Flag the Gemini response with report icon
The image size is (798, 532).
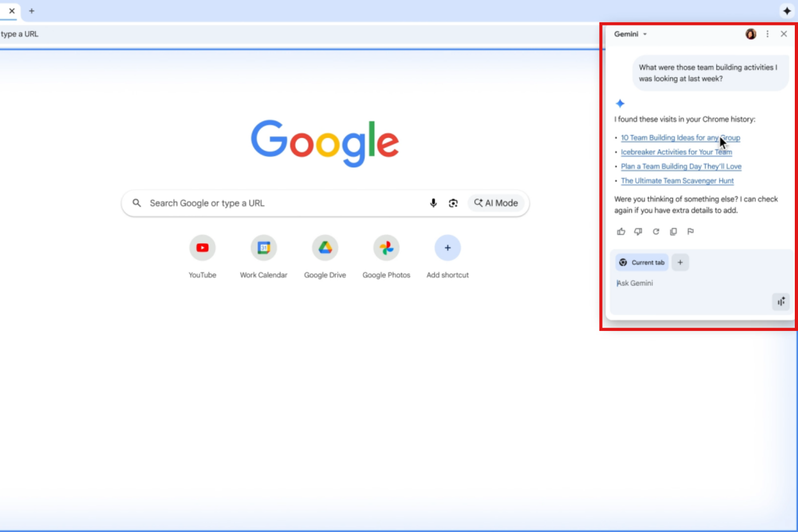click(691, 231)
